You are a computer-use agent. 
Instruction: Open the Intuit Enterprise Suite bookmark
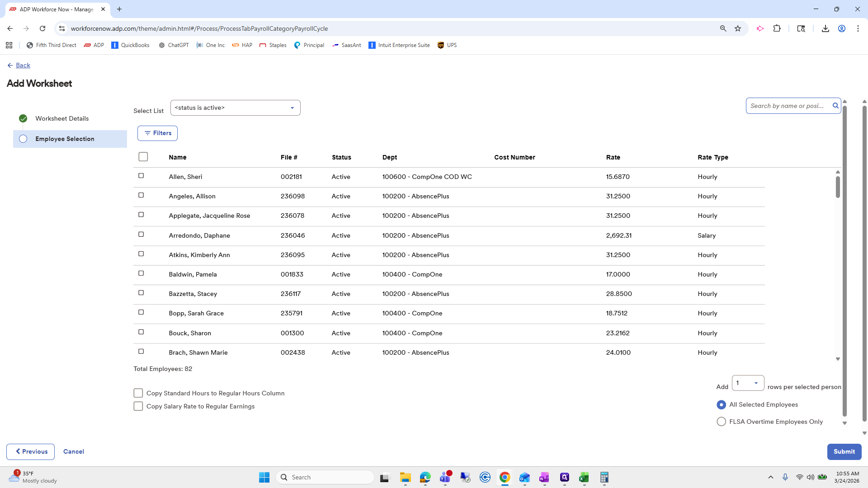399,45
